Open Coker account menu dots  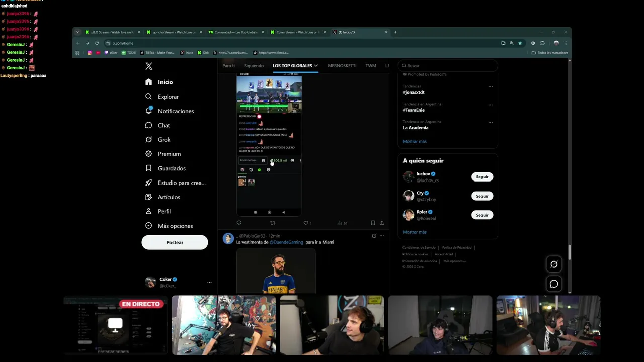(x=209, y=282)
